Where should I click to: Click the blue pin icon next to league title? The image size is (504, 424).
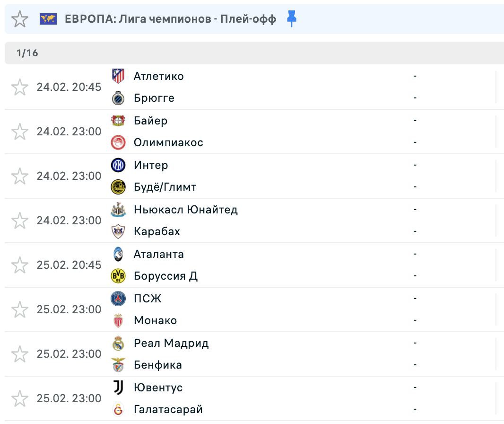tap(292, 19)
